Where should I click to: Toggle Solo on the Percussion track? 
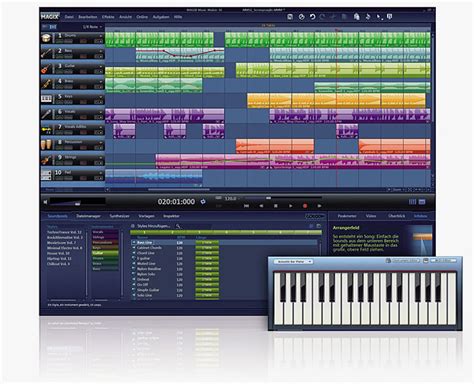pos(61,148)
